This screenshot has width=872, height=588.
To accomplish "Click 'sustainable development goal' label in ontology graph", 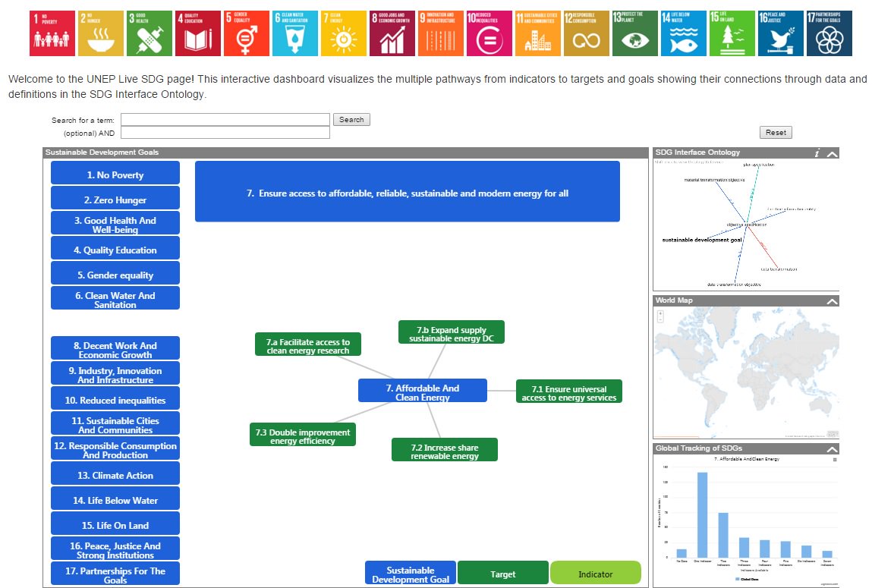I will pyautogui.click(x=702, y=240).
